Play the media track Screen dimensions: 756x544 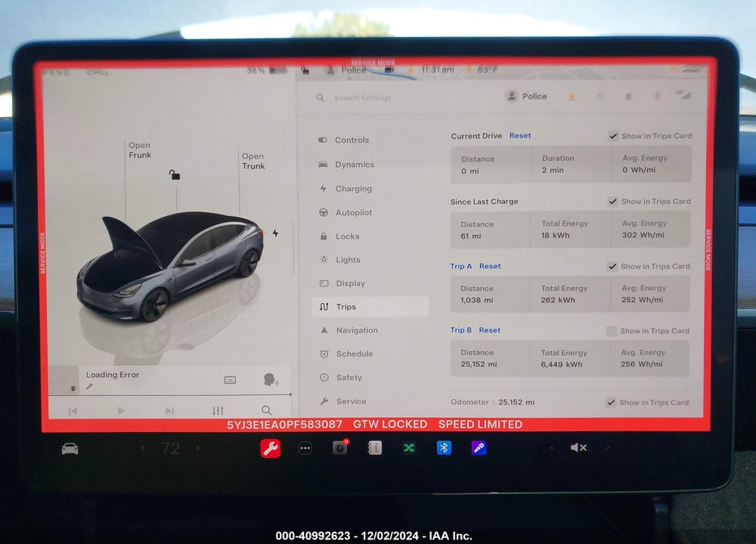tap(121, 411)
